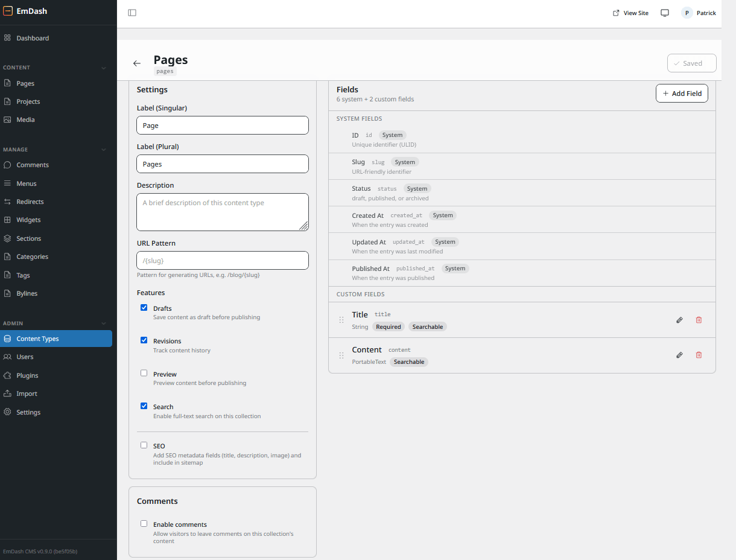Click the Published At system field row
This screenshot has height=560, width=736.
522,273
